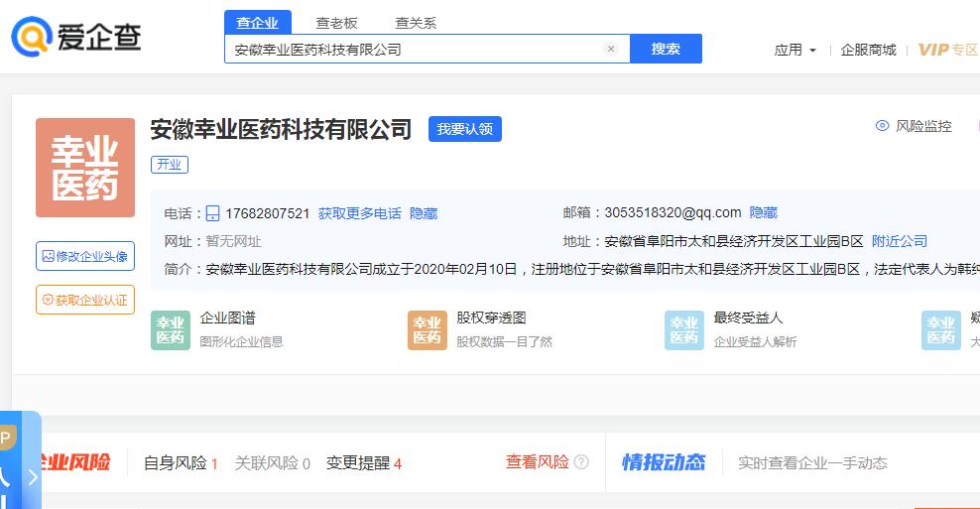Click the 企业图谱 title text

(227, 318)
